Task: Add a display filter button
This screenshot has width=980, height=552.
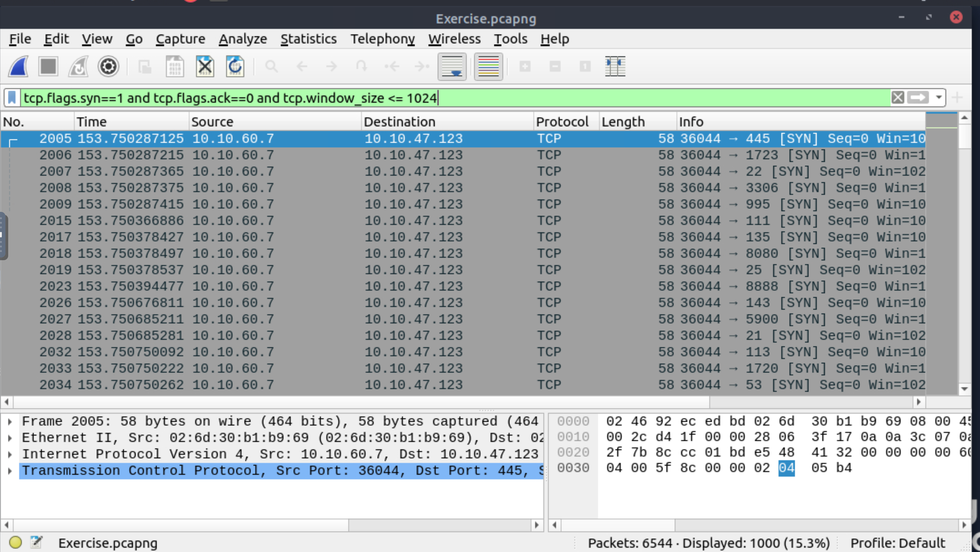Action: 957,98
